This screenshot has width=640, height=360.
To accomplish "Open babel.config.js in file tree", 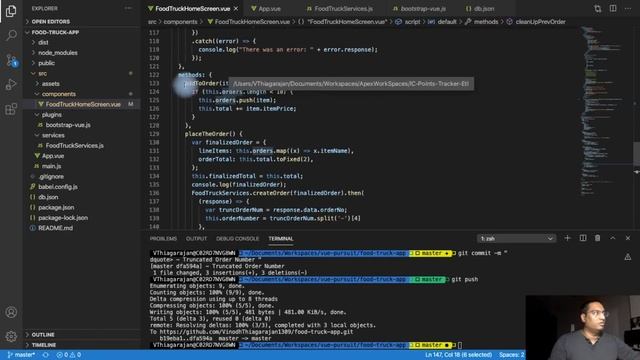I will [x=58, y=187].
